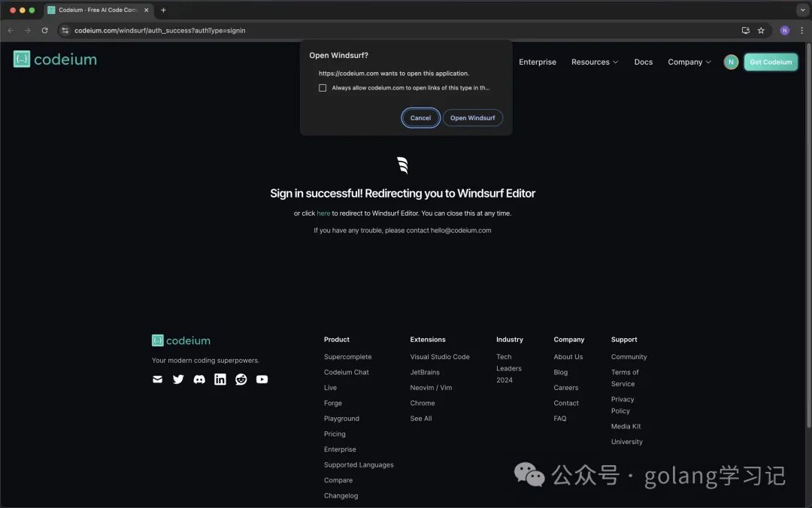Image resolution: width=812 pixels, height=508 pixels.
Task: Check Always allow codeium.com checkbox
Action: (x=323, y=88)
